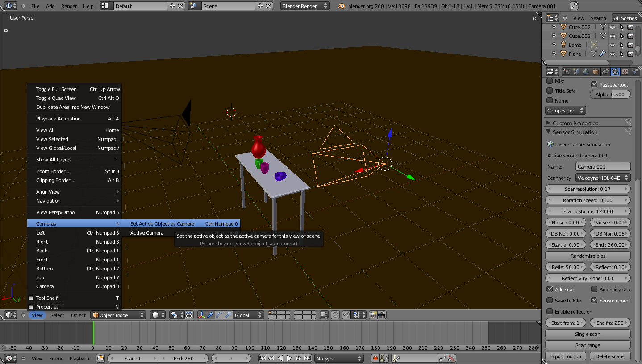The image size is (642, 364).
Task: Open the Velodyne HDL-64E scanner type dropdown
Action: (x=603, y=178)
